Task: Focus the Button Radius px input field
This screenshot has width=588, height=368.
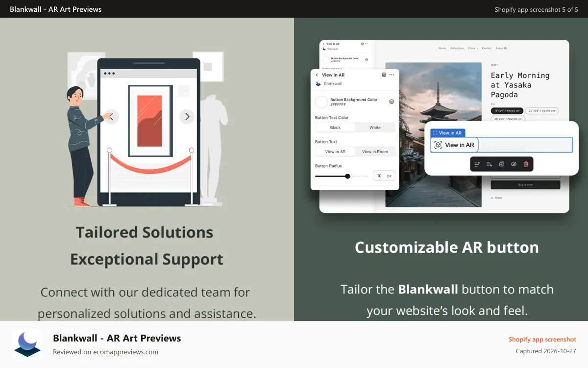Action: coord(384,176)
